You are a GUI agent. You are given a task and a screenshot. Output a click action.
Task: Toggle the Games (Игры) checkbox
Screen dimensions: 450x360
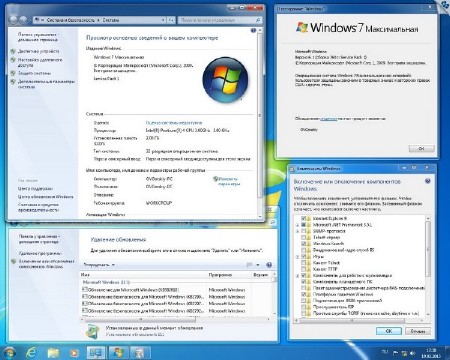(303, 257)
